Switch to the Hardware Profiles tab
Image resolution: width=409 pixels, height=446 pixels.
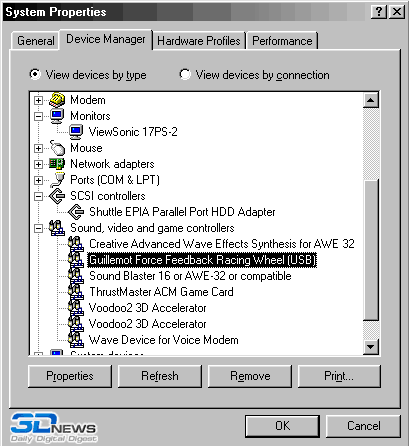pyautogui.click(x=199, y=41)
